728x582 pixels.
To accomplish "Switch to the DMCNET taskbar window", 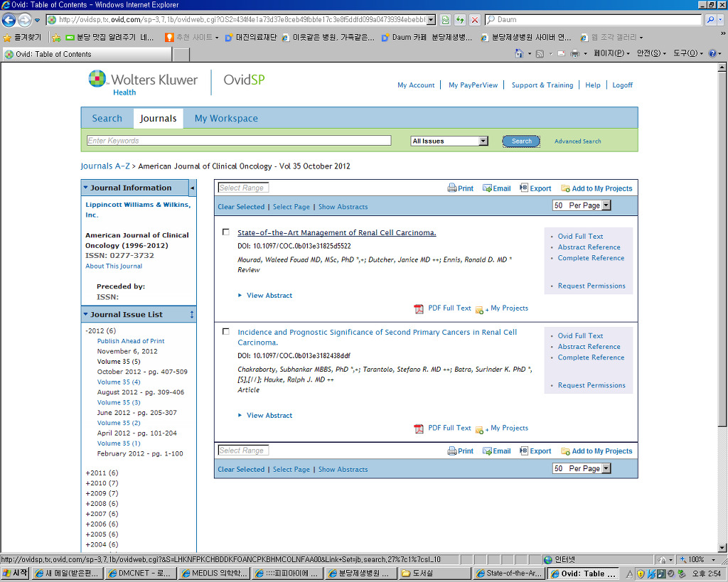I will coord(141,573).
